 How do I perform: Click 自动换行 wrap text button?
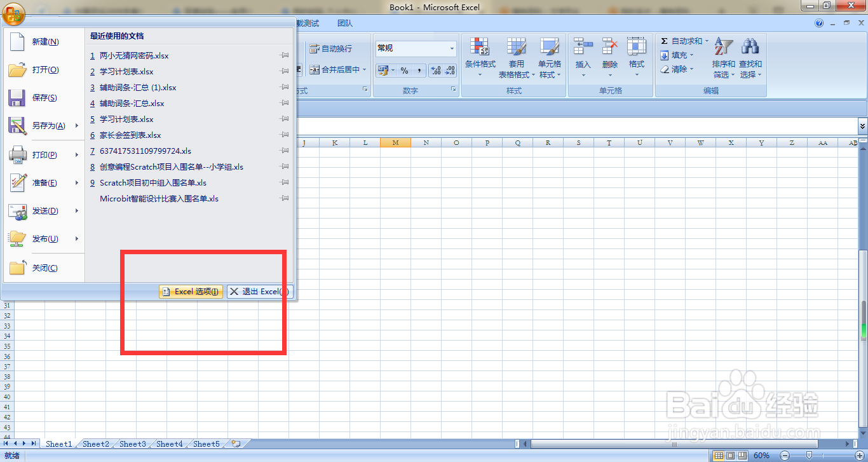pos(330,49)
